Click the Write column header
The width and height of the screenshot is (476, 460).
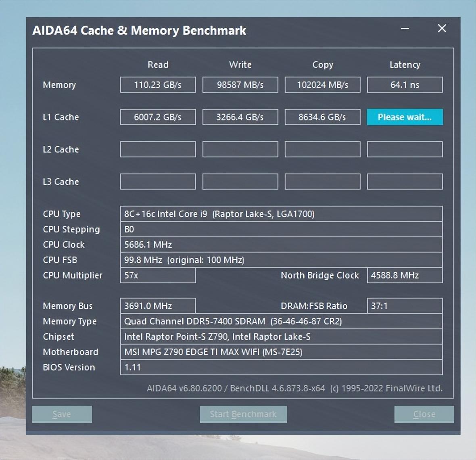click(x=240, y=65)
